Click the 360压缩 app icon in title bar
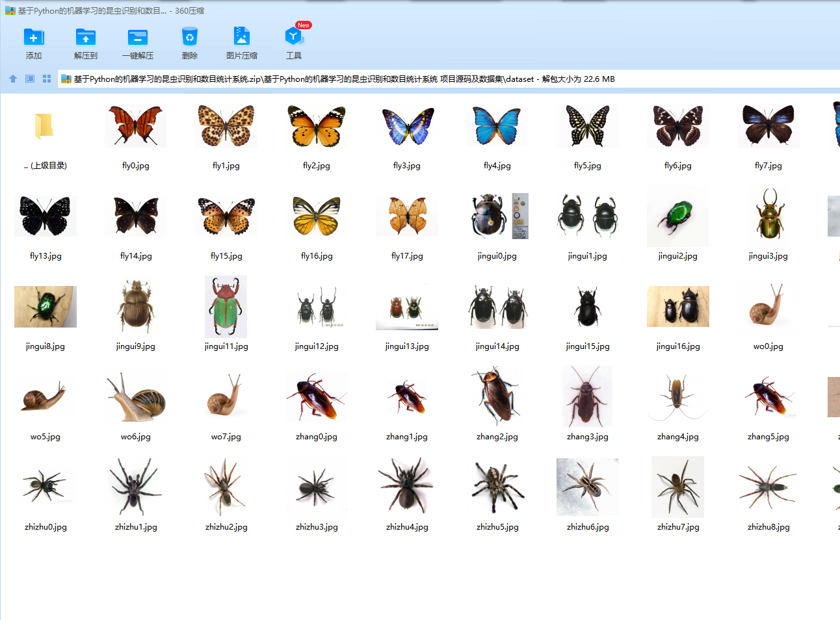 10,11
